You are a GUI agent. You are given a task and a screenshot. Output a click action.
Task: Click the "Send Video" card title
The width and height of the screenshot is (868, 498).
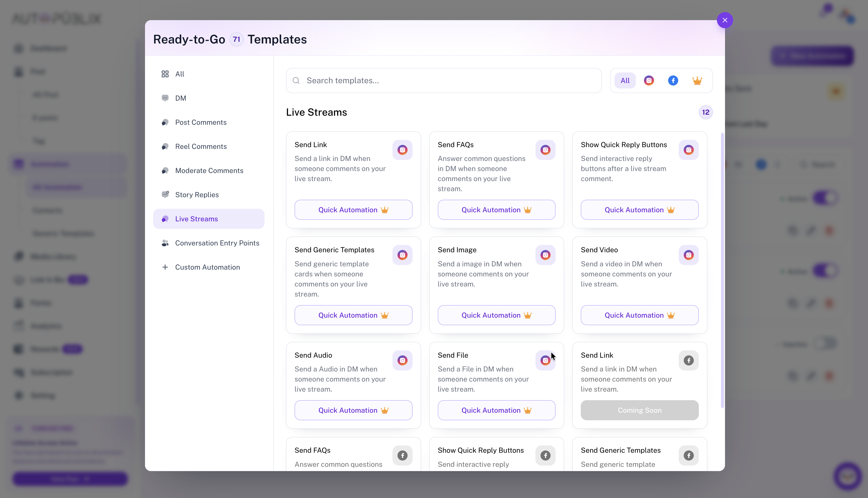pos(599,250)
